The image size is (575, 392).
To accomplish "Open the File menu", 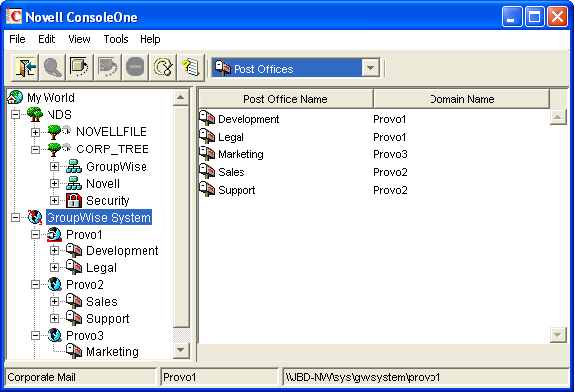I will pos(17,39).
